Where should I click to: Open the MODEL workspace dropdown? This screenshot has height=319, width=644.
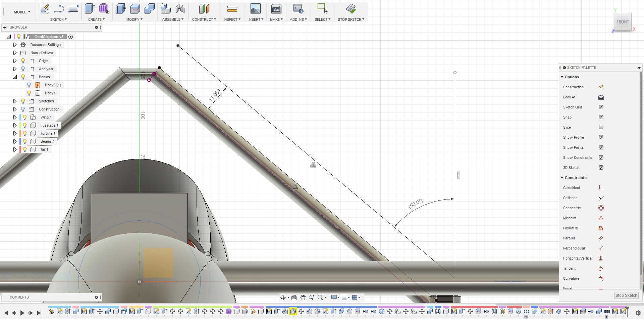click(x=22, y=12)
